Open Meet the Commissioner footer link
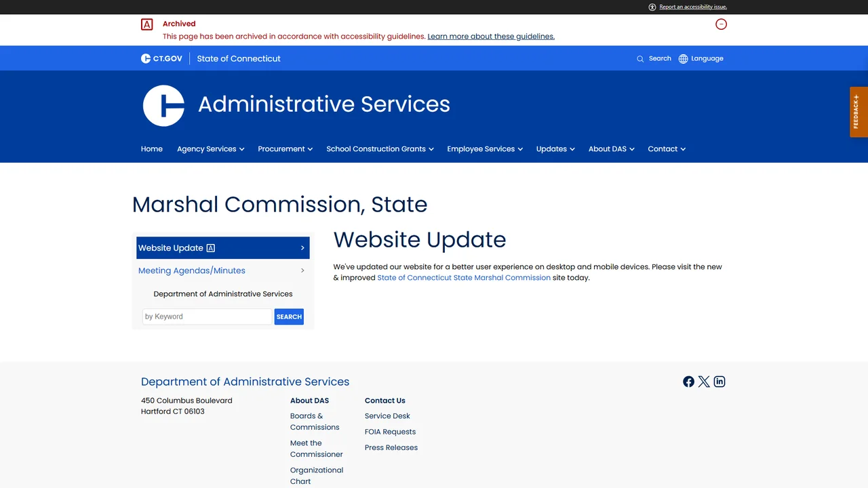This screenshot has width=868, height=488. 317,449
